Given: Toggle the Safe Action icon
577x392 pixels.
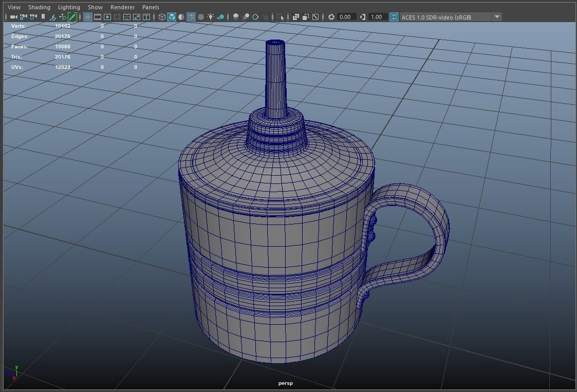Looking at the screenshot, I should point(137,17).
